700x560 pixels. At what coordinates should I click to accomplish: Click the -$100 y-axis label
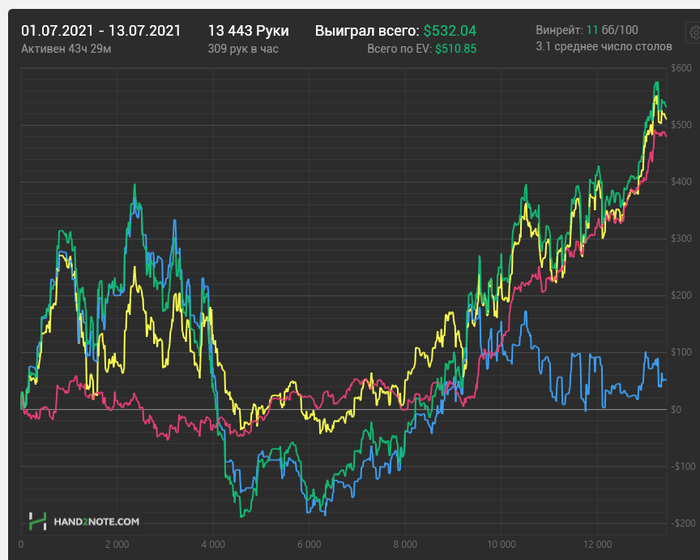click(x=683, y=466)
